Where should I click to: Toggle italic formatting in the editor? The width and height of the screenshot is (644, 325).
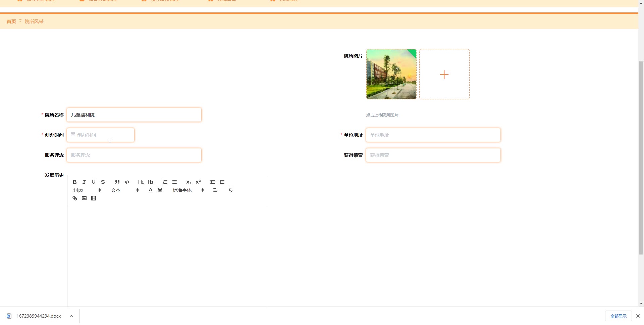[x=84, y=182]
